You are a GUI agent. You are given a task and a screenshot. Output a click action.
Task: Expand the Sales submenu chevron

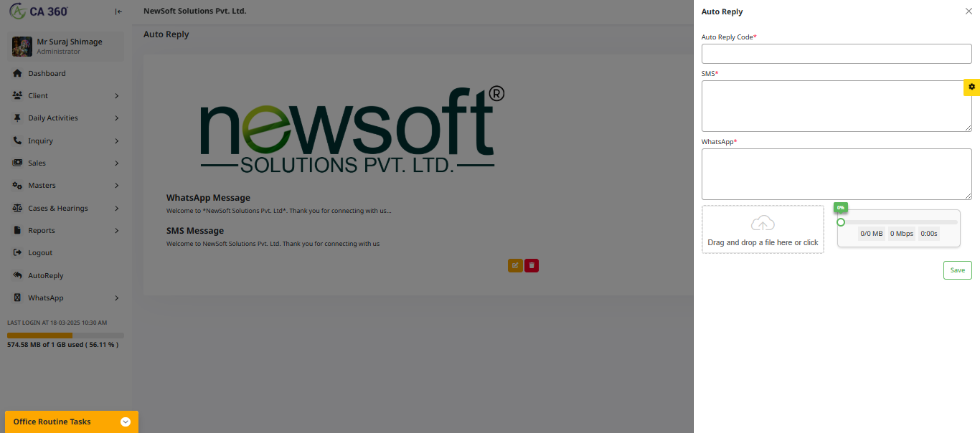[116, 163]
